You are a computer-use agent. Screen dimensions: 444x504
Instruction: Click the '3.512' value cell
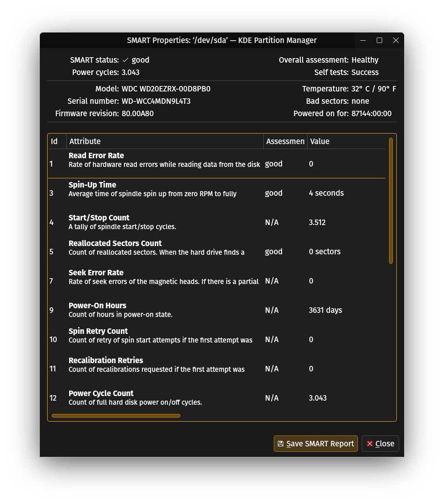point(317,222)
